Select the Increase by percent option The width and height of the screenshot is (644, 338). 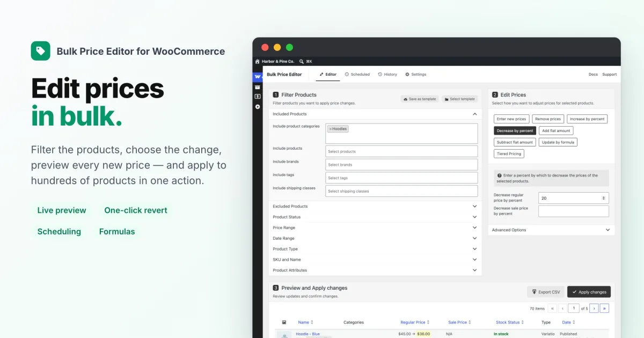coord(587,119)
